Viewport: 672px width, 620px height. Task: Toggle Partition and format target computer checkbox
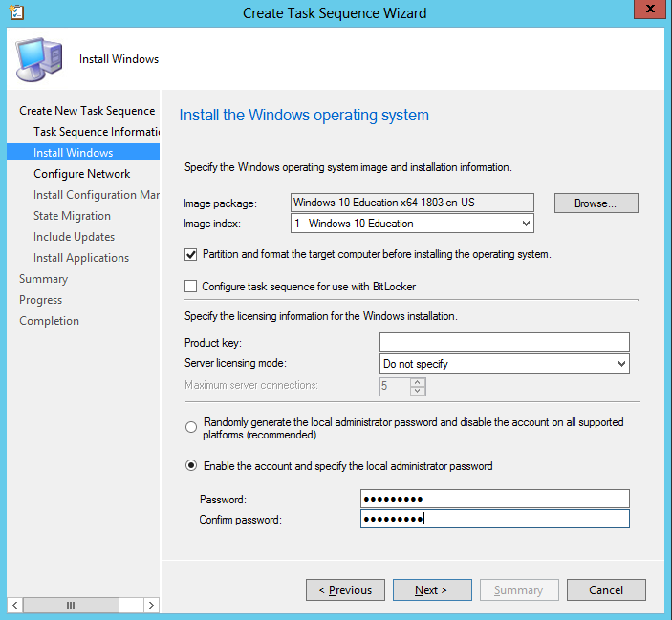pyautogui.click(x=191, y=255)
